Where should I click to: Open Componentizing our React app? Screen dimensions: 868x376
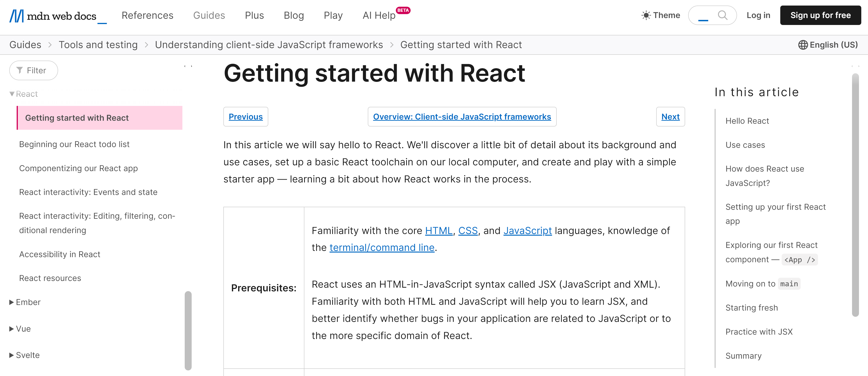(78, 168)
